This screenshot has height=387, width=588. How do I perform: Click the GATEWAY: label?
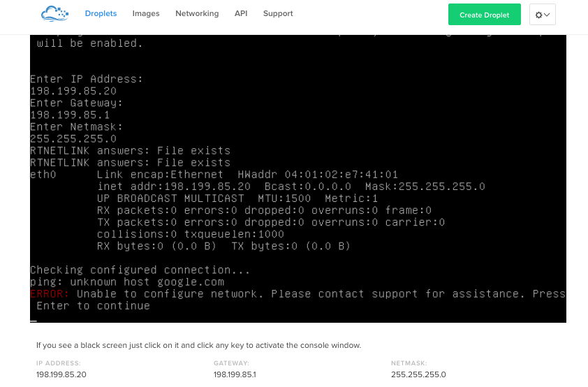click(x=231, y=363)
